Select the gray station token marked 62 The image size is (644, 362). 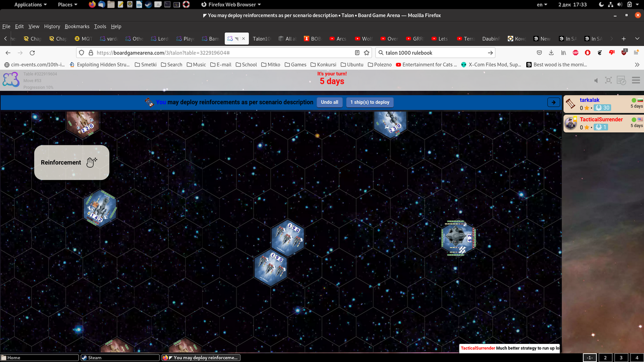(x=458, y=238)
